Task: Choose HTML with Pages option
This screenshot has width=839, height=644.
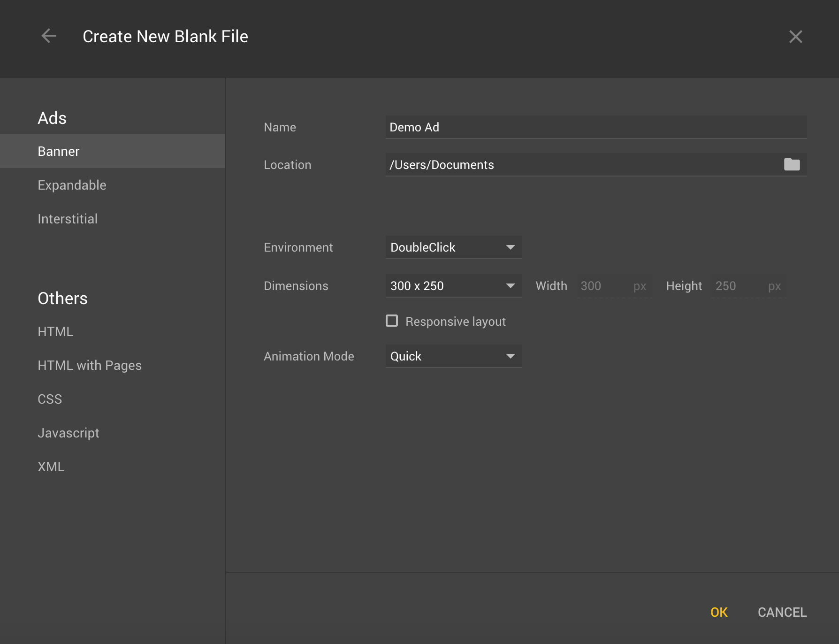Action: 90,365
